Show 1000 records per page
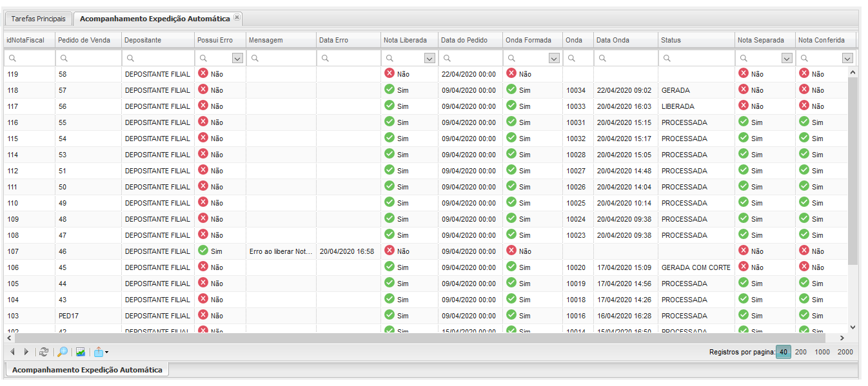This screenshot has height=386, width=868. click(x=822, y=352)
